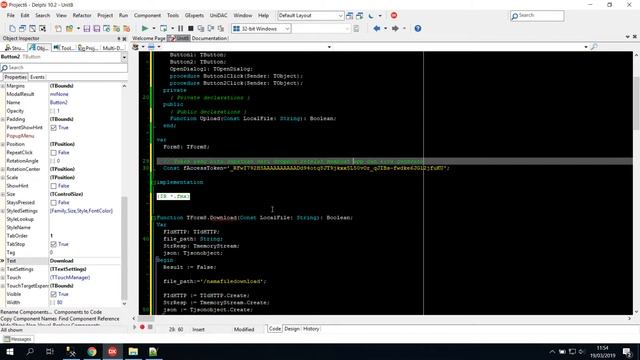Stop the program with the square icon

coord(191,29)
